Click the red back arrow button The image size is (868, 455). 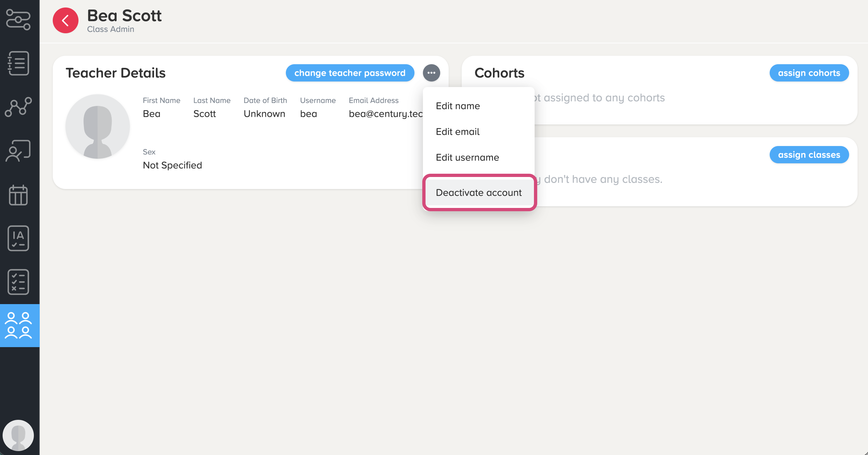65,20
